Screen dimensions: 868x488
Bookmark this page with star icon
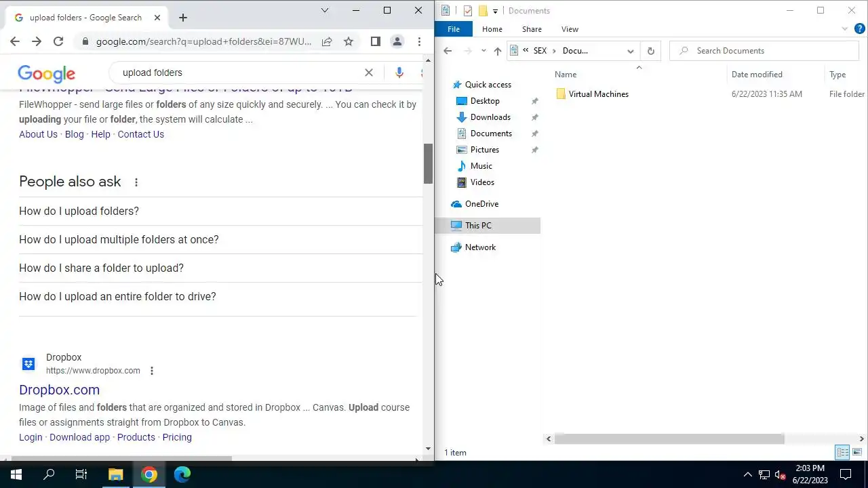[x=349, y=41]
